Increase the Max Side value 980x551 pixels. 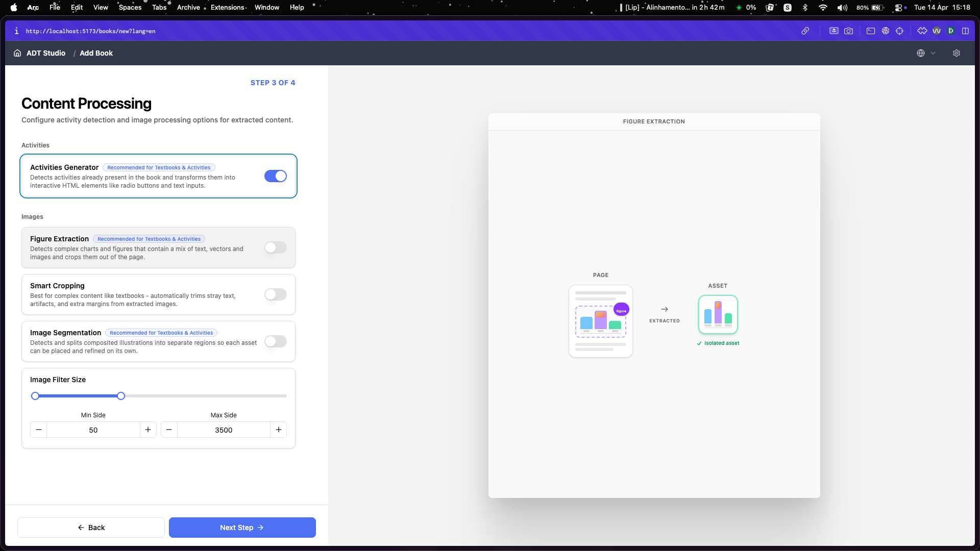pos(279,430)
